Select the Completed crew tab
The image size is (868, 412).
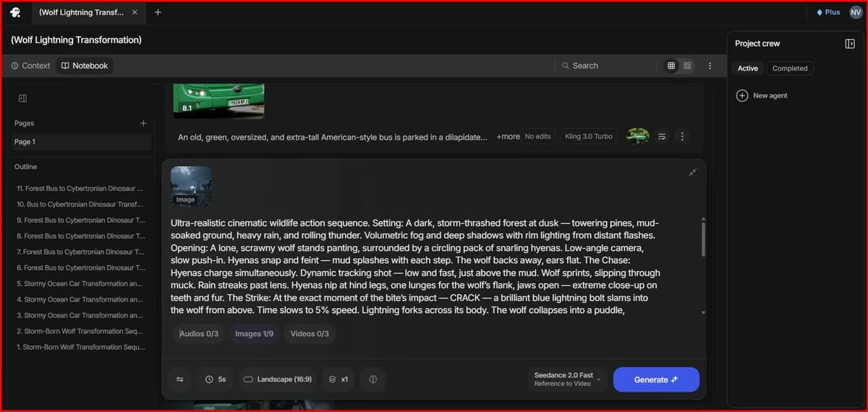click(790, 69)
